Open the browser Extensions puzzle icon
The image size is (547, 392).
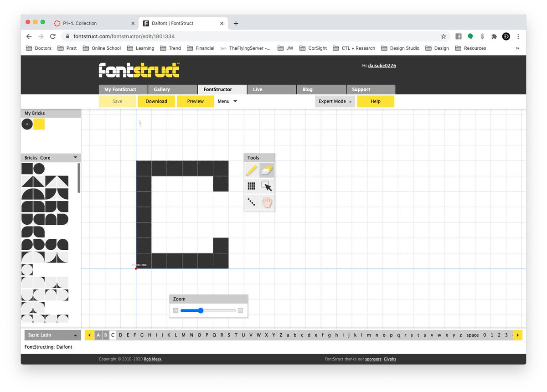494,36
